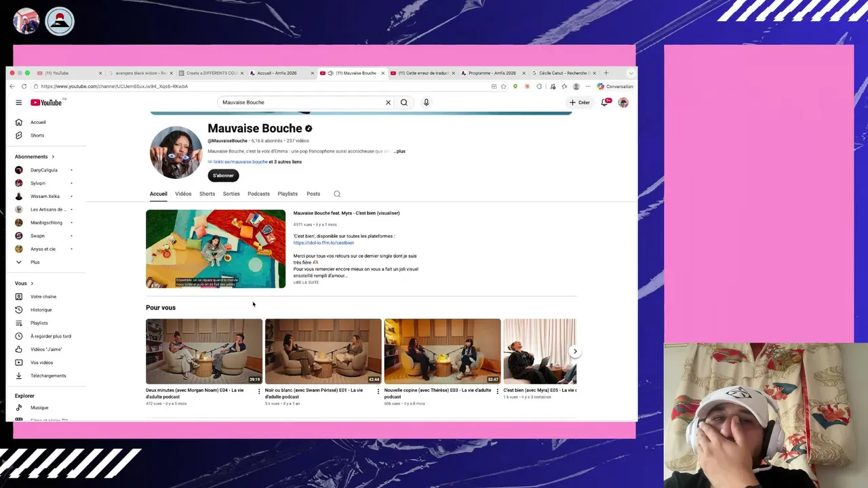868x488 pixels.
Task: Open the Wissam Xelka subscription channel
Action: (44, 197)
